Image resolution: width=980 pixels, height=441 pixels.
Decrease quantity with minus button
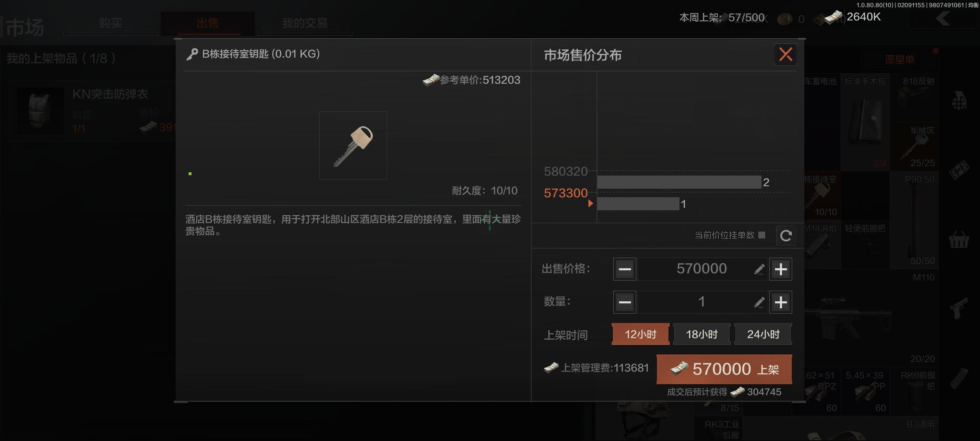point(625,302)
